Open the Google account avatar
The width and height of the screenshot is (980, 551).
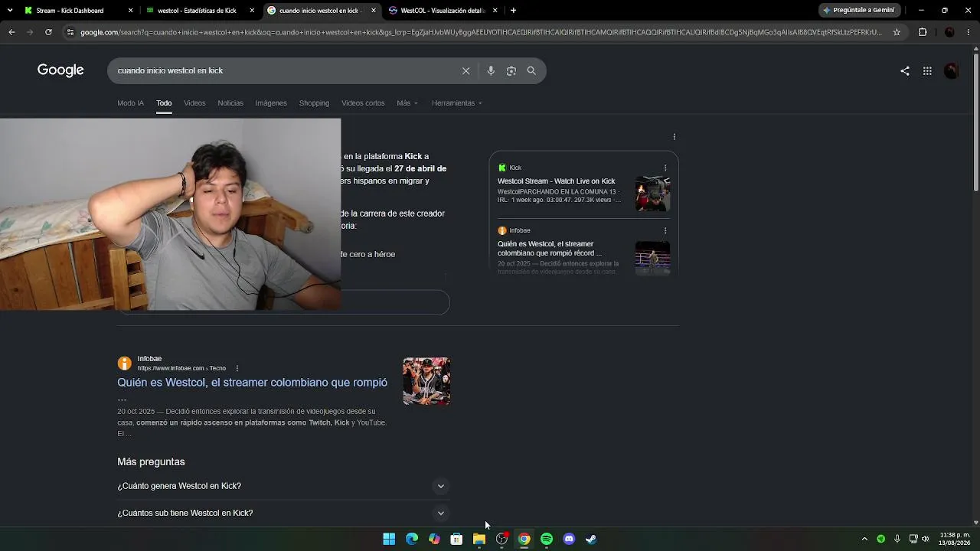(x=952, y=70)
